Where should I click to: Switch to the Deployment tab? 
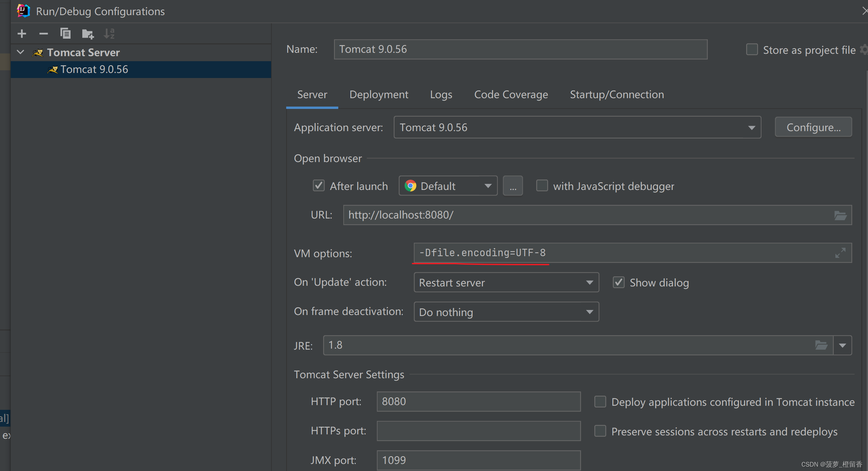379,95
